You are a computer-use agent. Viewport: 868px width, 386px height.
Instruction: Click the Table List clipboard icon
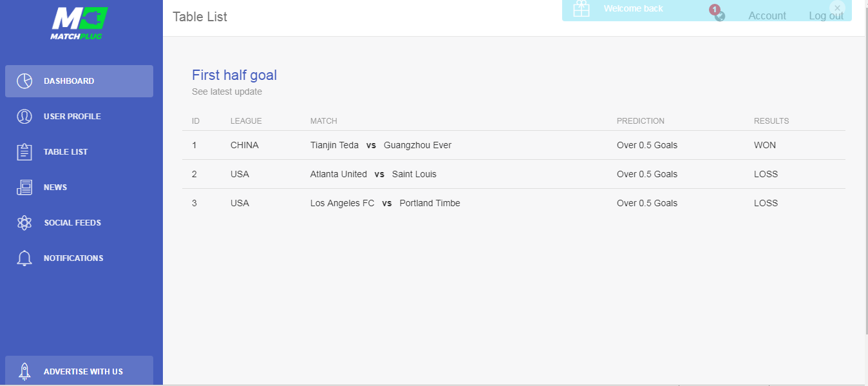point(24,152)
